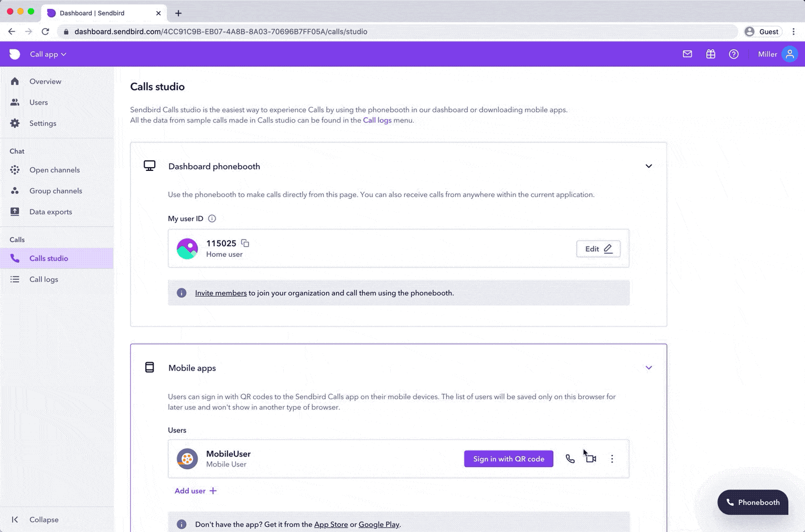
Task: Open the mail icon in top bar
Action: [x=688, y=54]
